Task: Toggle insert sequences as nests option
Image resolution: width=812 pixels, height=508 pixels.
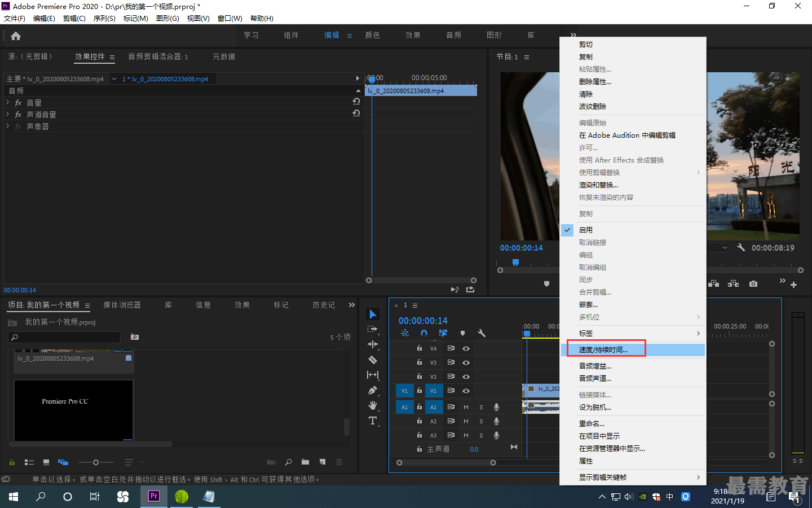Action: 405,333
